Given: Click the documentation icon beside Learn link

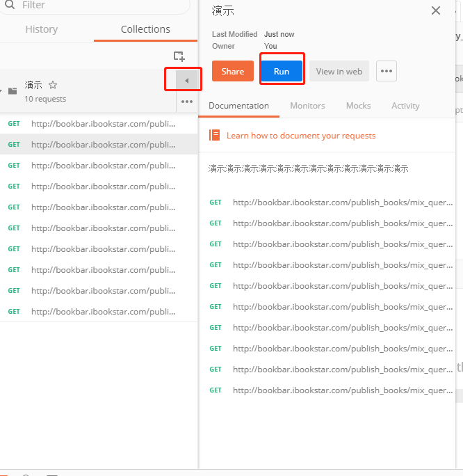Looking at the screenshot, I should (x=215, y=136).
